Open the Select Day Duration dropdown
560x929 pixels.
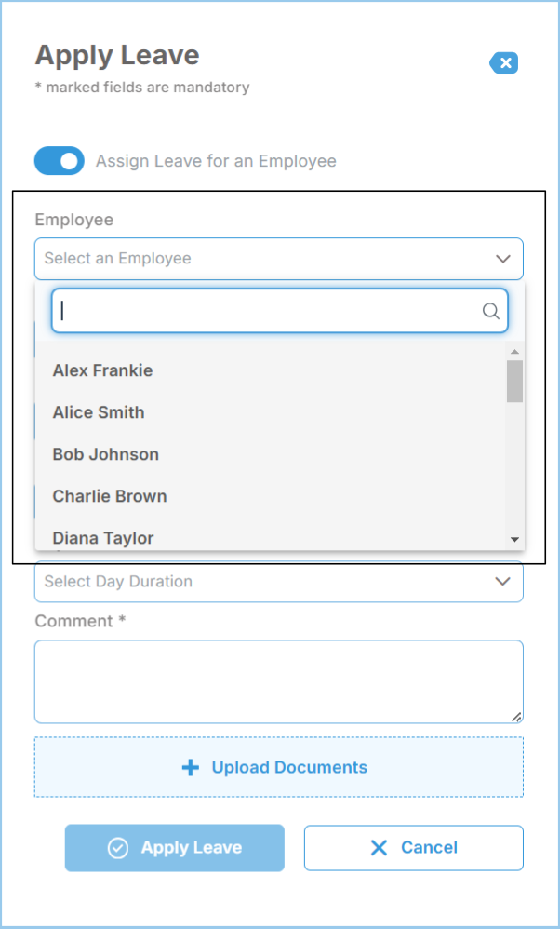pyautogui.click(x=260, y=582)
